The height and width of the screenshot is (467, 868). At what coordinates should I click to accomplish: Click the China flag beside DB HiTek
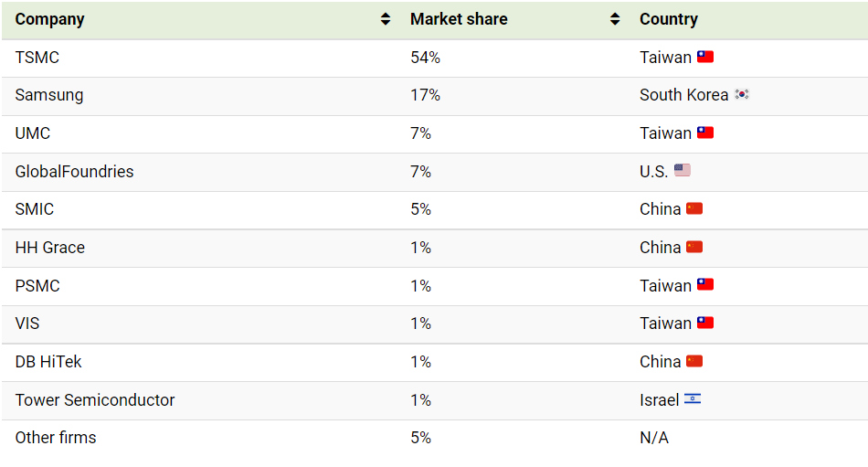tap(694, 361)
